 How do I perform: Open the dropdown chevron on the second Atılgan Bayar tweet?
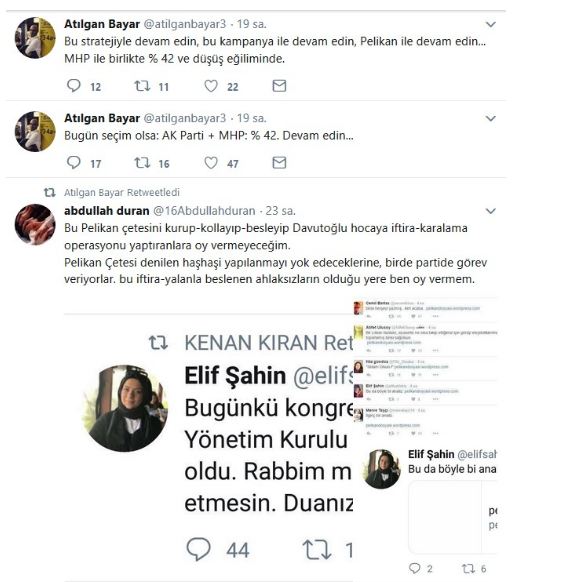click(x=491, y=118)
